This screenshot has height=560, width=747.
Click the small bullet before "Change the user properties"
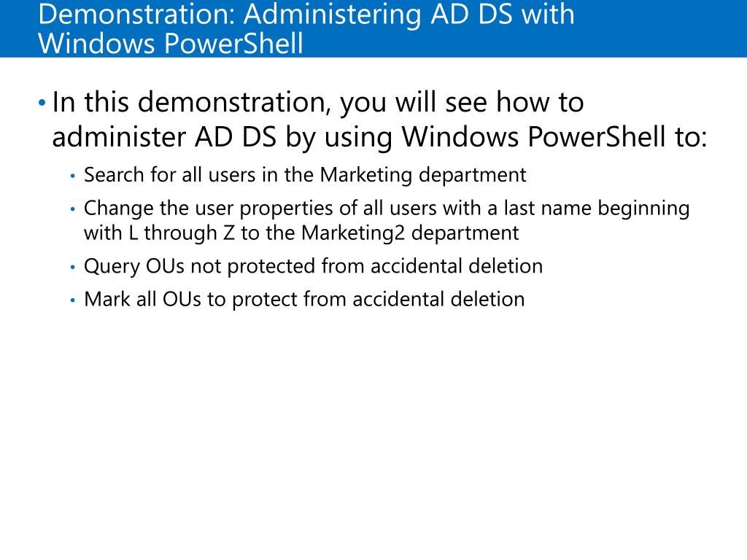coord(73,209)
